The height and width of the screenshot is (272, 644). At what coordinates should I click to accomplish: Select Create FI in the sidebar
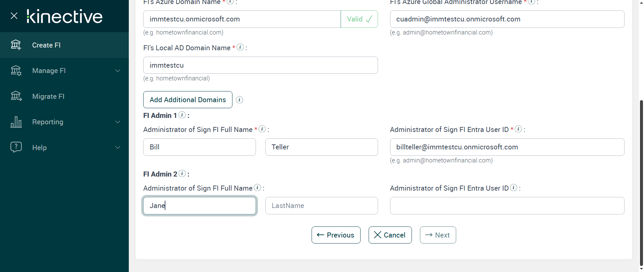click(46, 45)
